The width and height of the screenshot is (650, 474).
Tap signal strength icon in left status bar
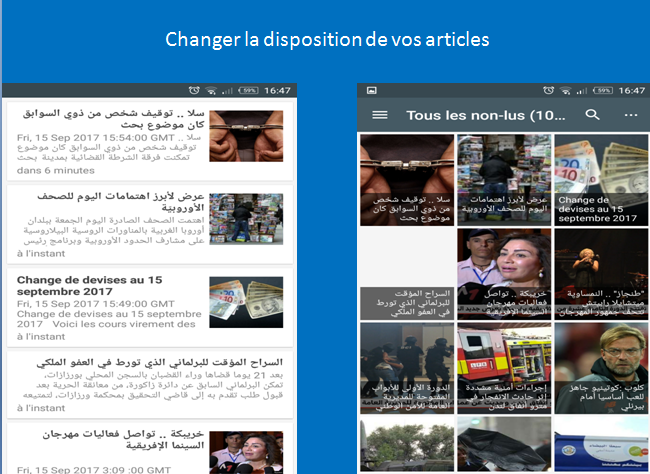coord(227,90)
